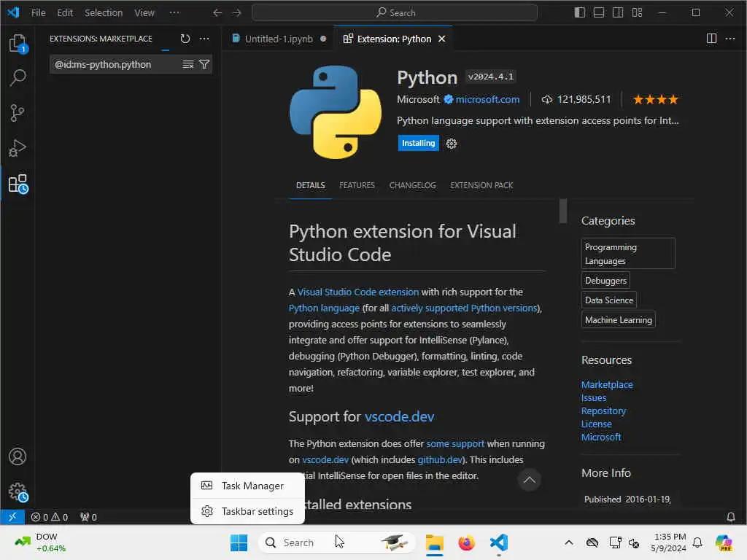
Task: Open the Marketplace resource link
Action: tap(607, 384)
